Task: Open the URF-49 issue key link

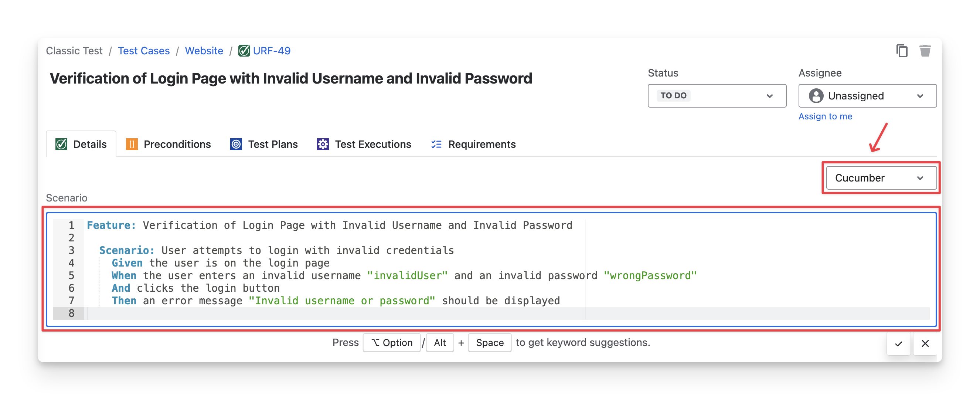Action: pyautogui.click(x=271, y=51)
